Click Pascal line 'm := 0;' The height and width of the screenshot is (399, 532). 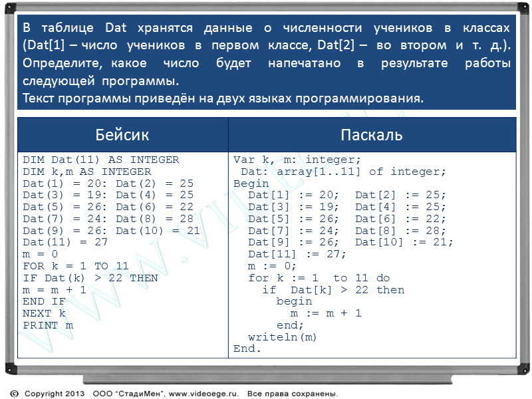[x=272, y=266]
